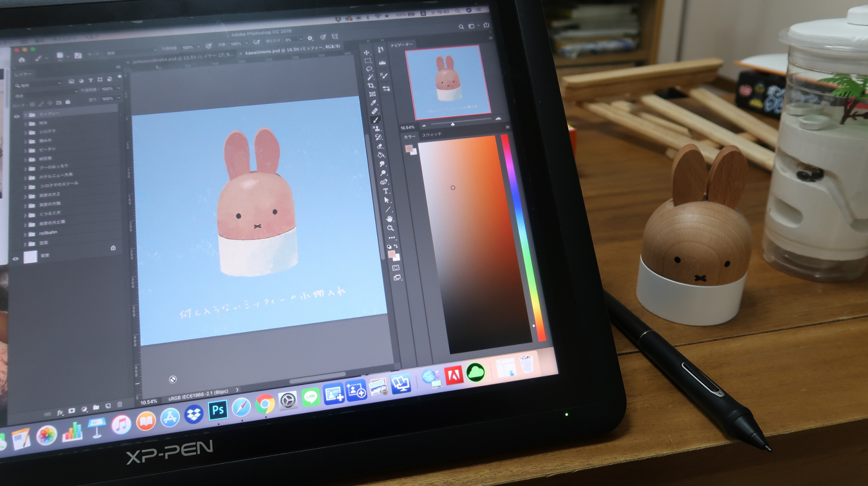
Task: Select the Rectangular Marquee tool
Action: [x=368, y=61]
